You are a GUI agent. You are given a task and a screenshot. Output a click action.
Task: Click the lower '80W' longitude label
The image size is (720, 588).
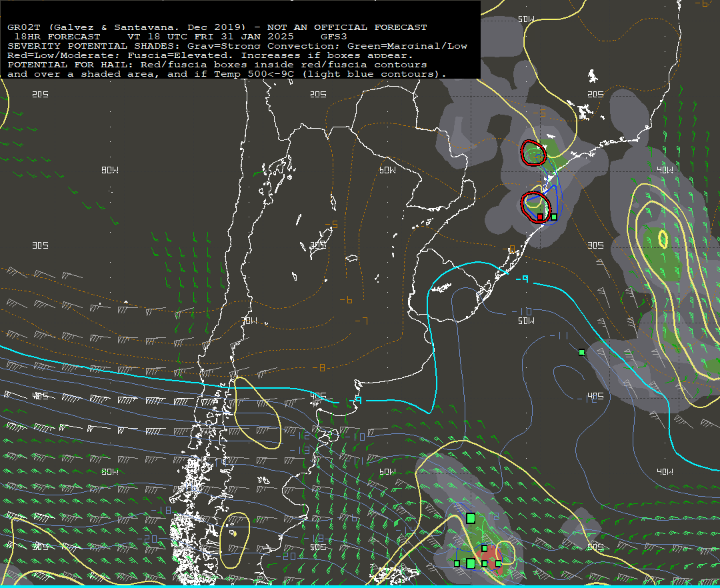[x=110, y=471]
